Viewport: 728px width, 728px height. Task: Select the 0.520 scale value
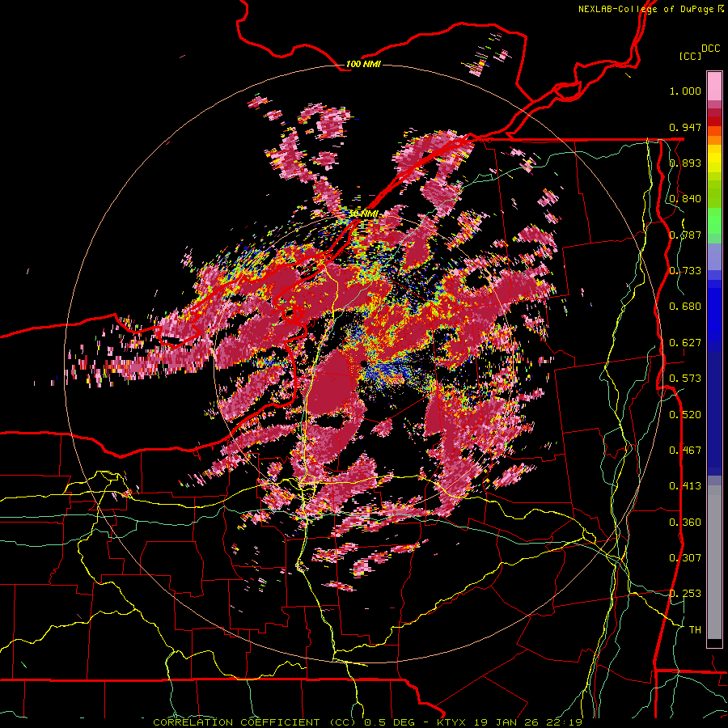click(685, 415)
